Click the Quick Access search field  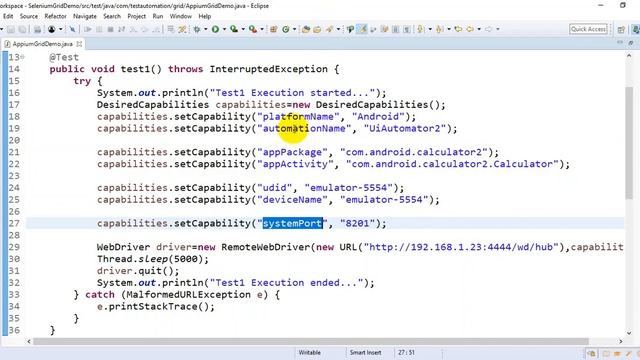[x=588, y=29]
